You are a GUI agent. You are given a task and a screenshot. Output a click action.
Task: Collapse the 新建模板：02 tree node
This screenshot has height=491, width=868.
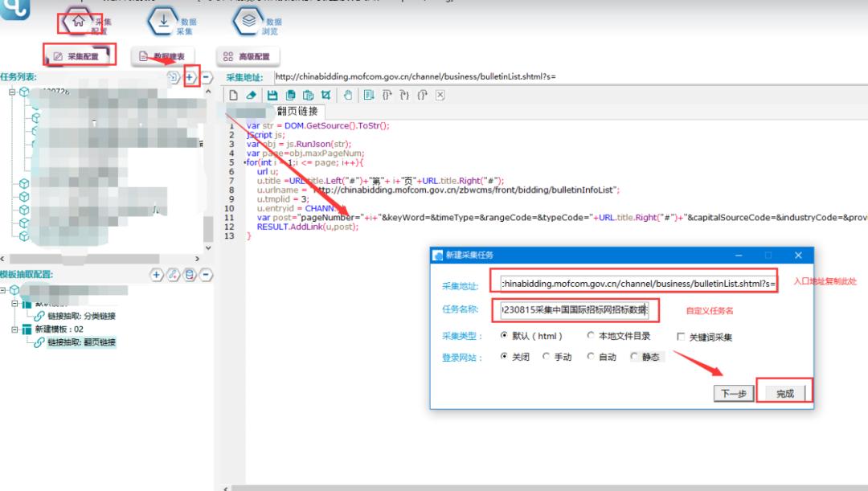(15, 329)
